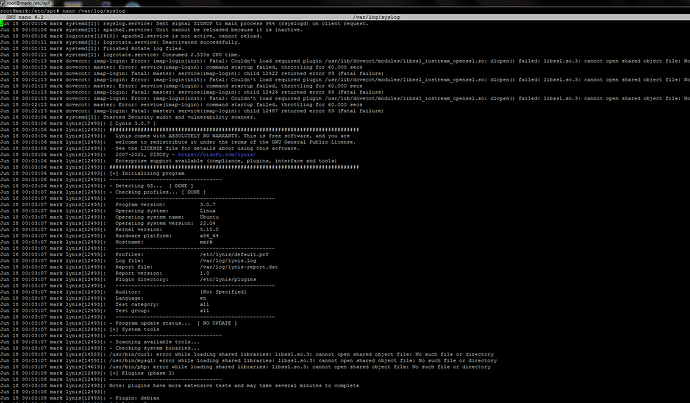690x403 pixels.
Task: Click the 'Enterprise support available' line
Action: pyautogui.click(x=226, y=161)
